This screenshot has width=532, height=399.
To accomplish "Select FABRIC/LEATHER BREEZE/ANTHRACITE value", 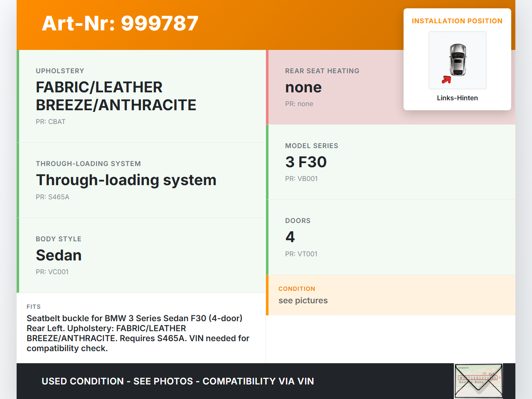I will pos(116,96).
